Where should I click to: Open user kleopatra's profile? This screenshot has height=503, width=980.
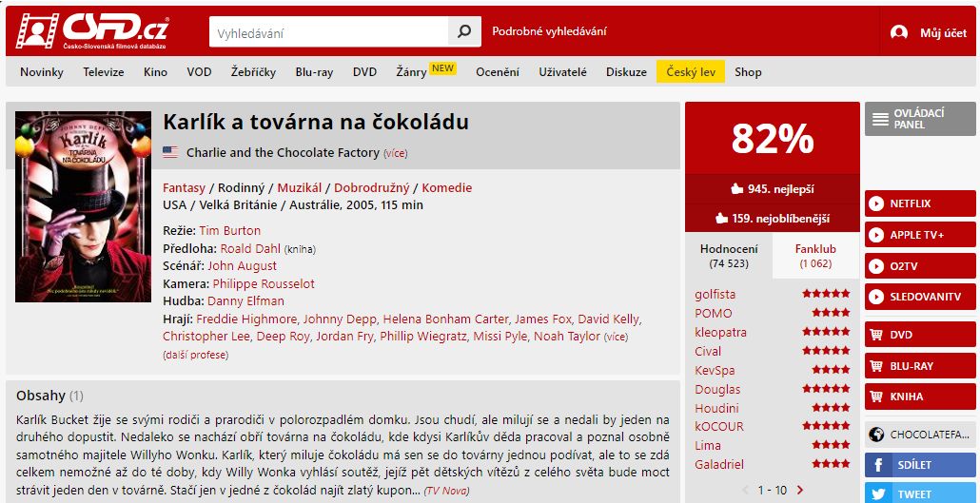click(720, 332)
